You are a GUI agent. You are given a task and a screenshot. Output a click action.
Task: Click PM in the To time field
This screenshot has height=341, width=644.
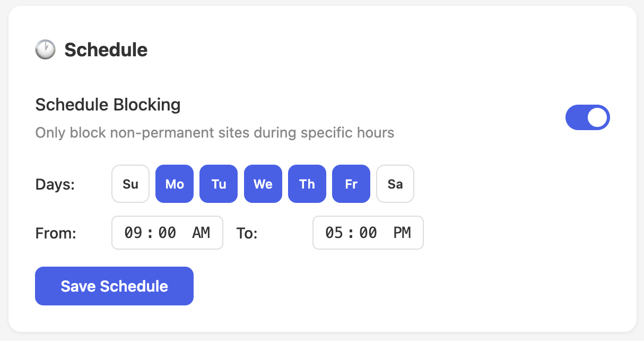coord(403,233)
